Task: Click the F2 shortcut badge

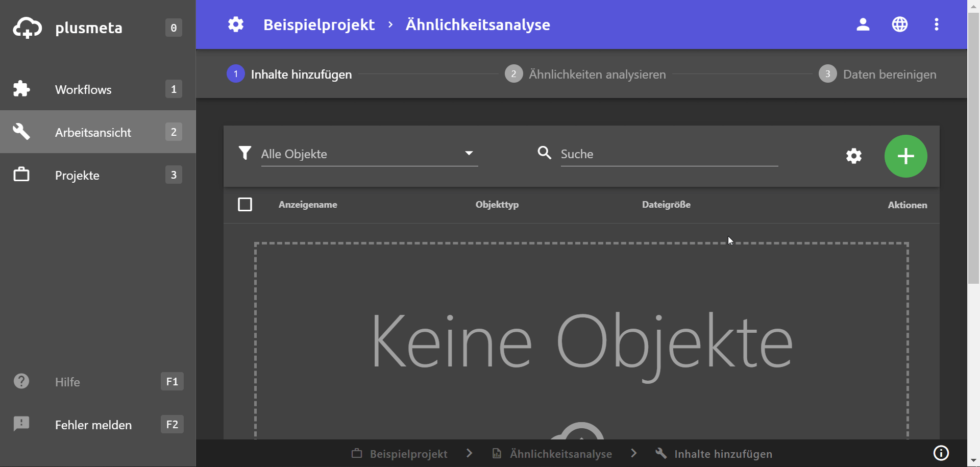Action: pyautogui.click(x=172, y=424)
